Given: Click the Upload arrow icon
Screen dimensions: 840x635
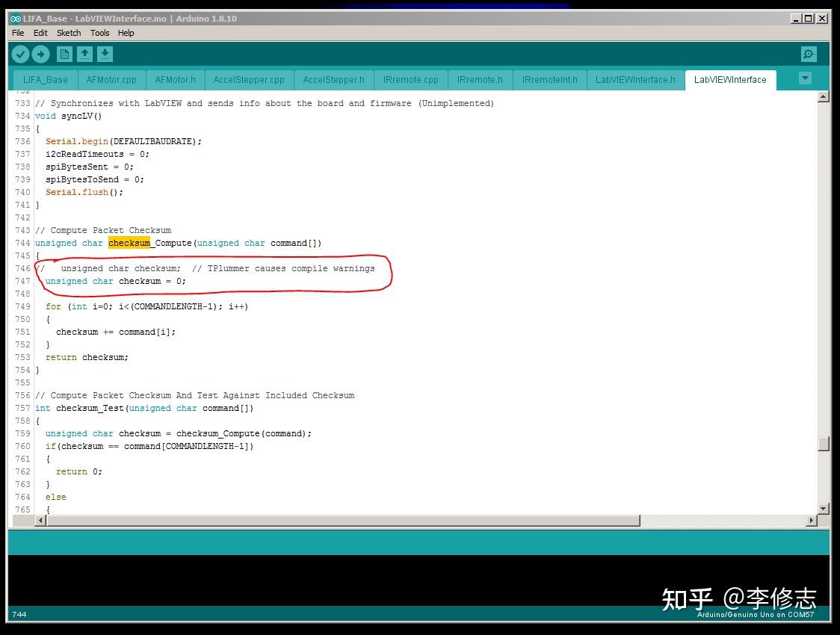Looking at the screenshot, I should [x=41, y=54].
